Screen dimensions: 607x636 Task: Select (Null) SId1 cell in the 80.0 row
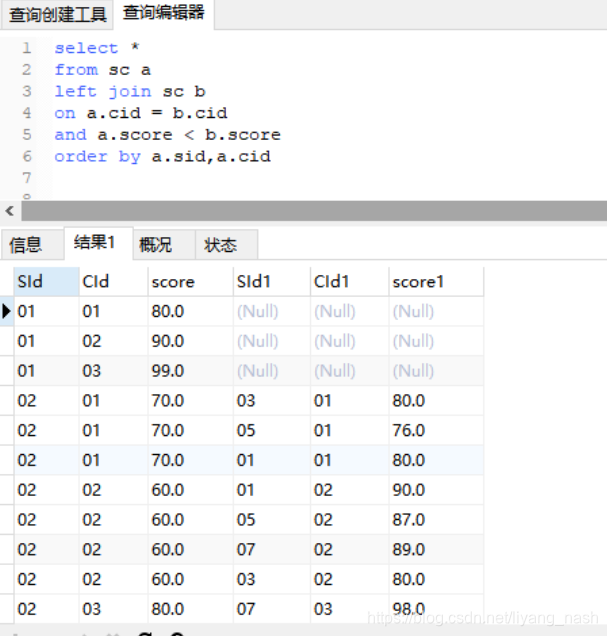pos(272,311)
